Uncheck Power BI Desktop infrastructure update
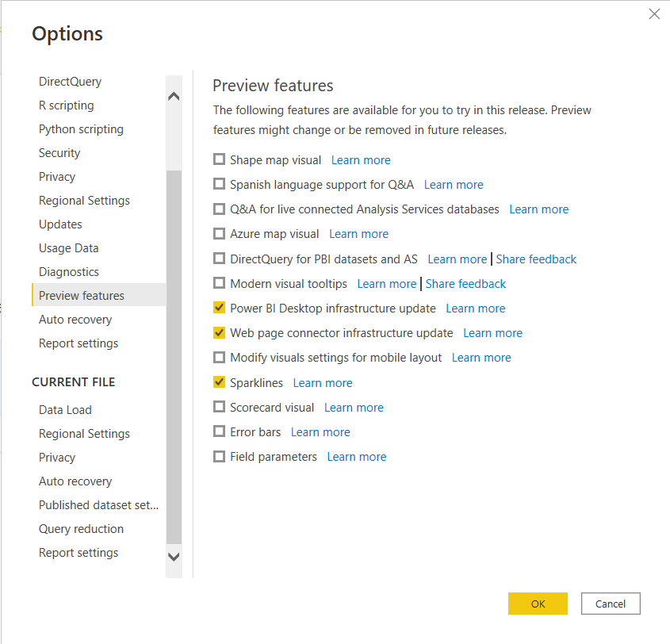Screen dimensions: 670x644 coord(219,308)
